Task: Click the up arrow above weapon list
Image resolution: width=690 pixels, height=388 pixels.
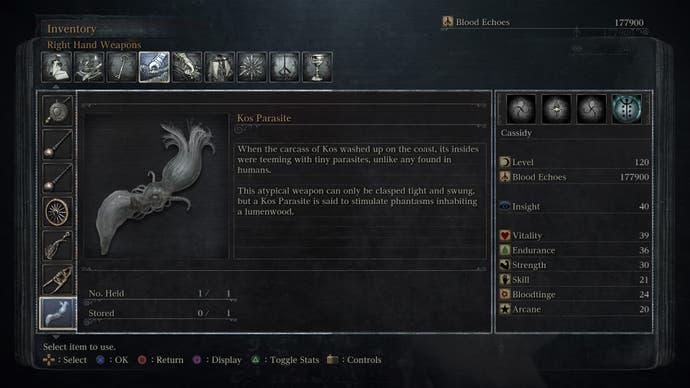Action: (56, 87)
